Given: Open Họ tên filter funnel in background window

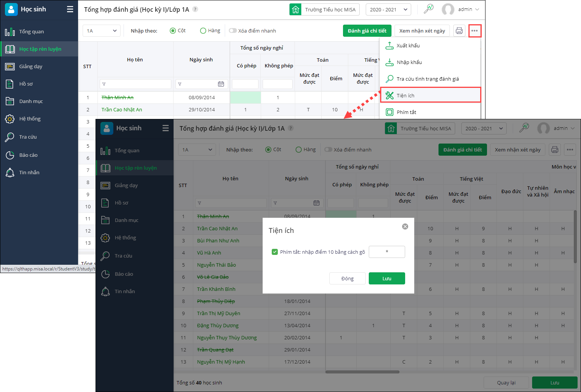Looking at the screenshot, I should click(x=104, y=84).
